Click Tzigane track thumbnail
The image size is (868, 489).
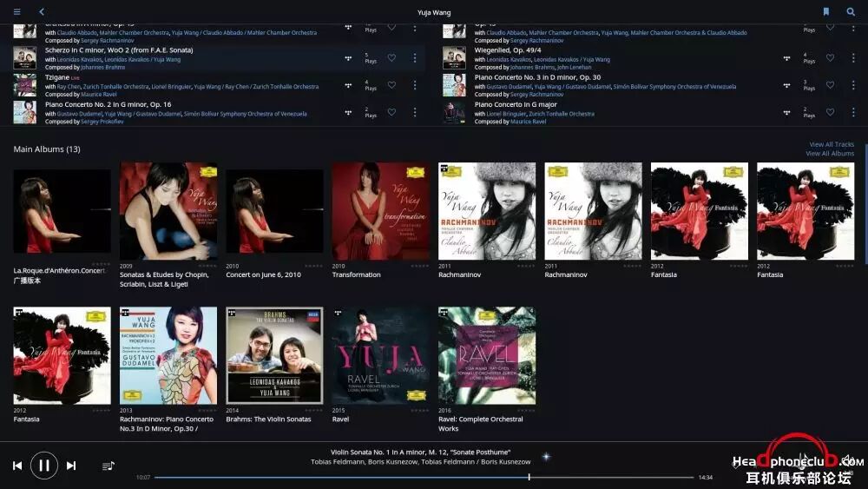tap(25, 85)
